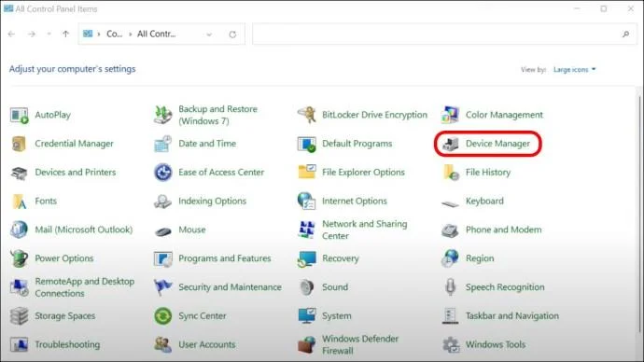The image size is (644, 362).
Task: Open the 'Keyboard' link text
Action: pos(484,202)
